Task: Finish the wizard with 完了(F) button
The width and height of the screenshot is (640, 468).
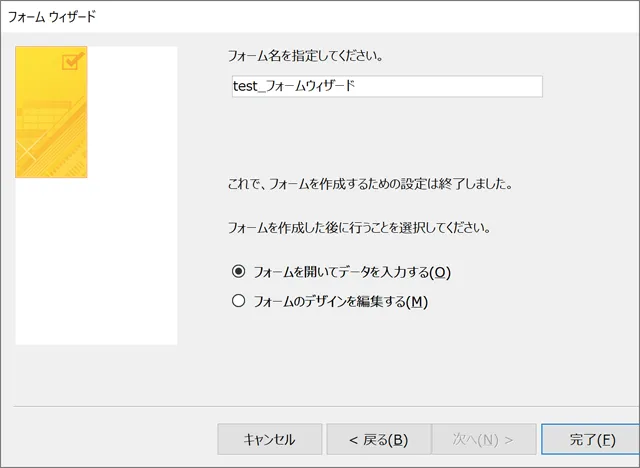Action: click(592, 439)
